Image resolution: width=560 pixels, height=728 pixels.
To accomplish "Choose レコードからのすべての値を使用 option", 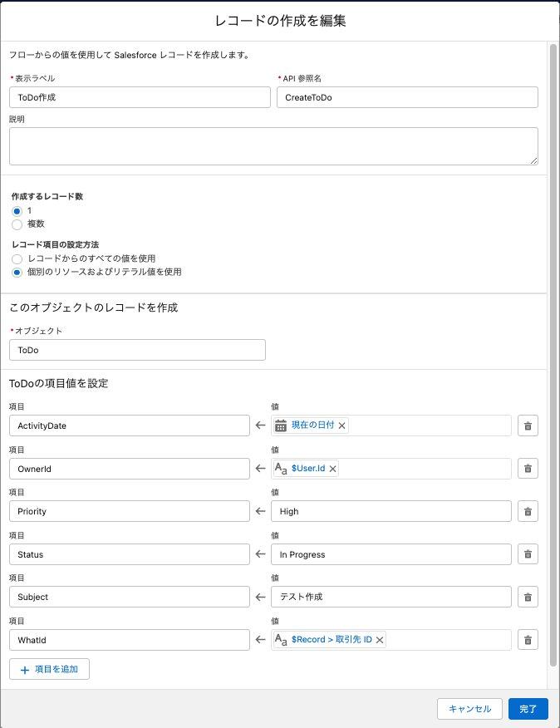I will click(x=17, y=259).
